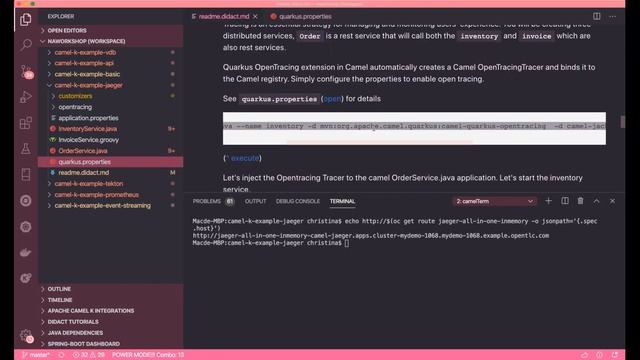Open the Extensions view
Viewport: 640px width, 360px height.
(26, 123)
